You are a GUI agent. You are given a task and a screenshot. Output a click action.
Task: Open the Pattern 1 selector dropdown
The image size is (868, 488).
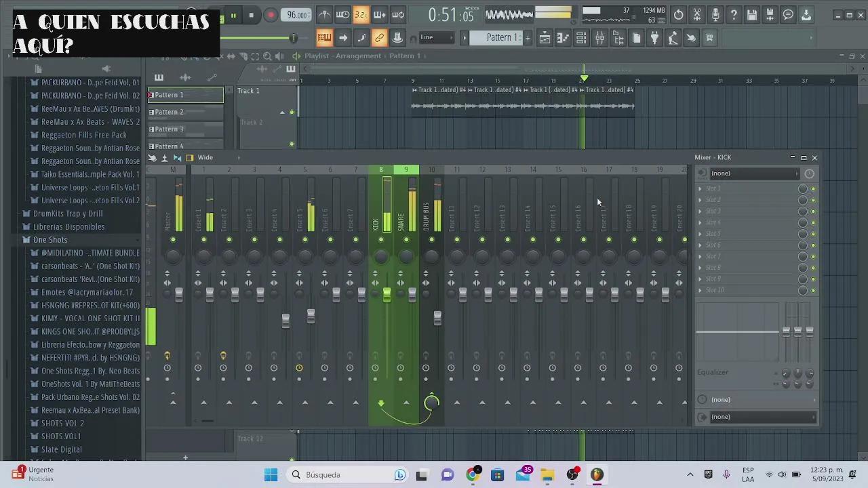pyautogui.click(x=501, y=38)
